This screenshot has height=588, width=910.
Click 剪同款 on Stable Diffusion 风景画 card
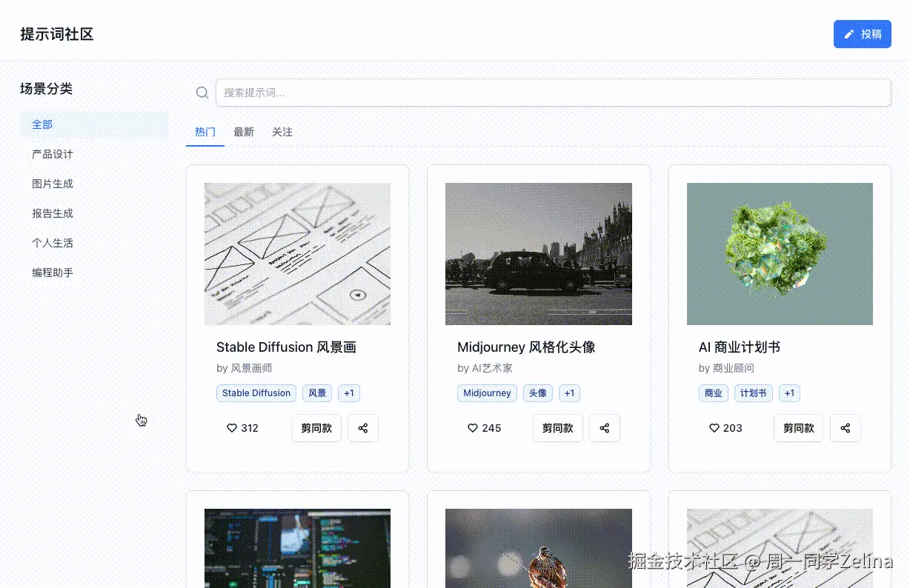click(x=316, y=428)
